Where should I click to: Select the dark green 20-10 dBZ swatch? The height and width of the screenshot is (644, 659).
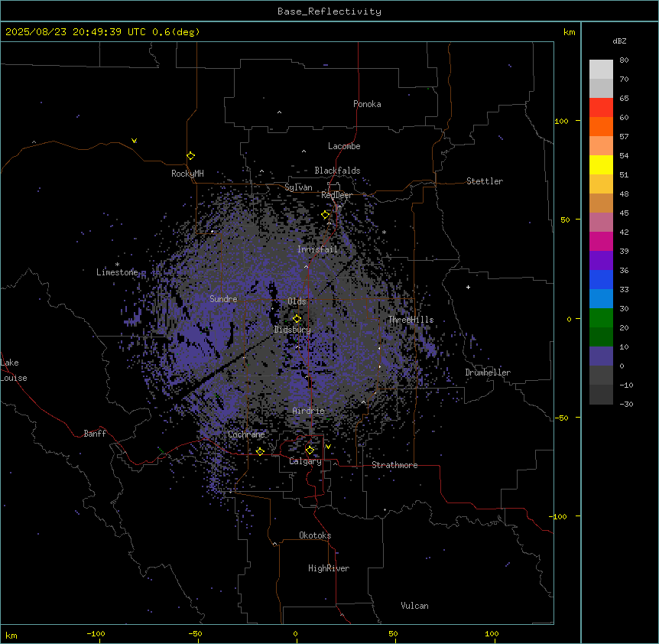coord(601,337)
